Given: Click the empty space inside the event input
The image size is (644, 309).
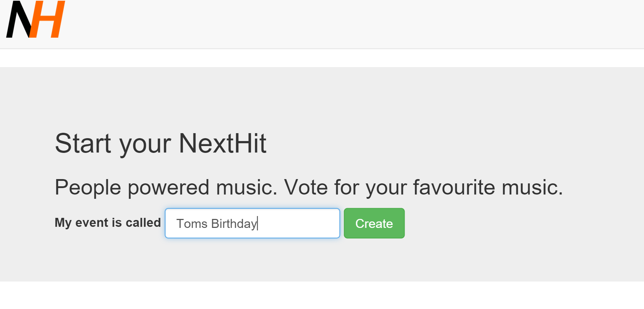Looking at the screenshot, I should 301,223.
